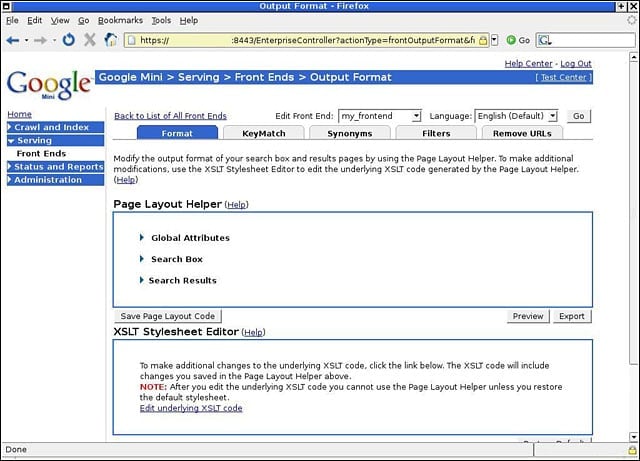Viewport: 640px width, 461px height.
Task: Click the Google search engine icon
Action: click(544, 40)
